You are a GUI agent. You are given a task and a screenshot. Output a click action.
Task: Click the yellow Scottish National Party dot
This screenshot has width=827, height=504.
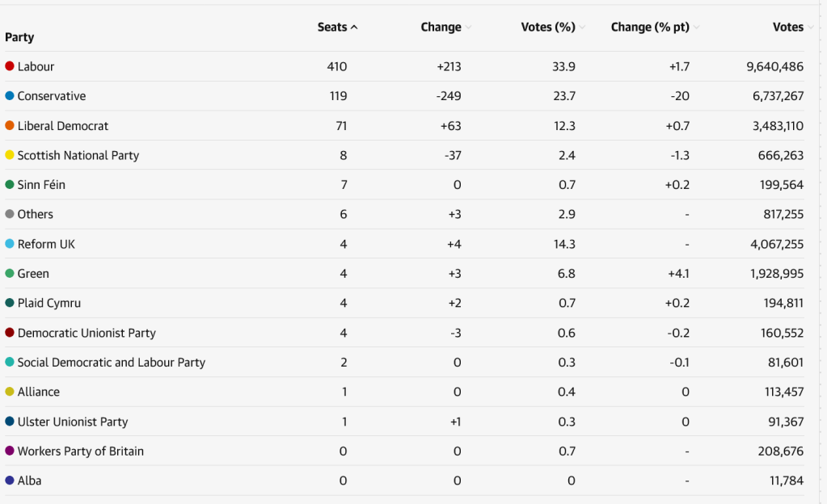pos(10,155)
